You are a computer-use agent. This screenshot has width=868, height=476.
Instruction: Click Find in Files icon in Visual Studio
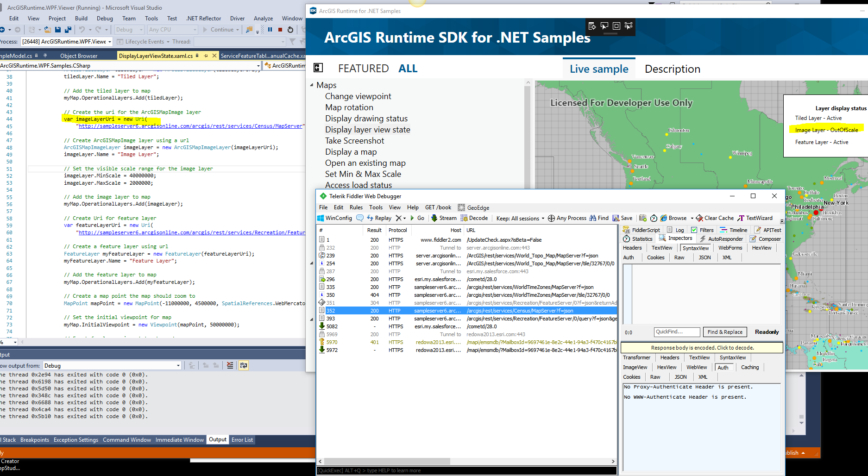click(249, 30)
